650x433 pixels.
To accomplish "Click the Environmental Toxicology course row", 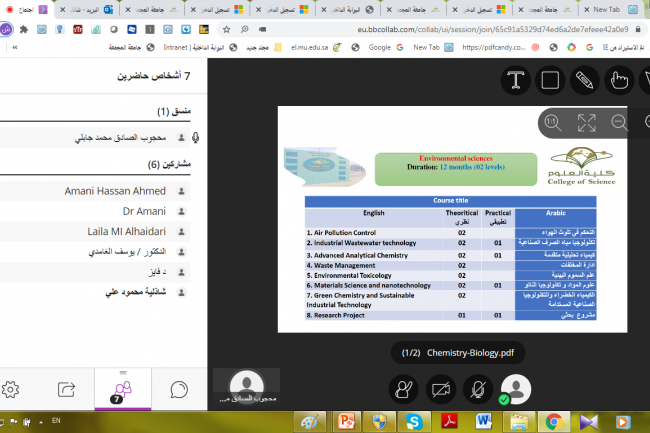I will click(x=451, y=275).
